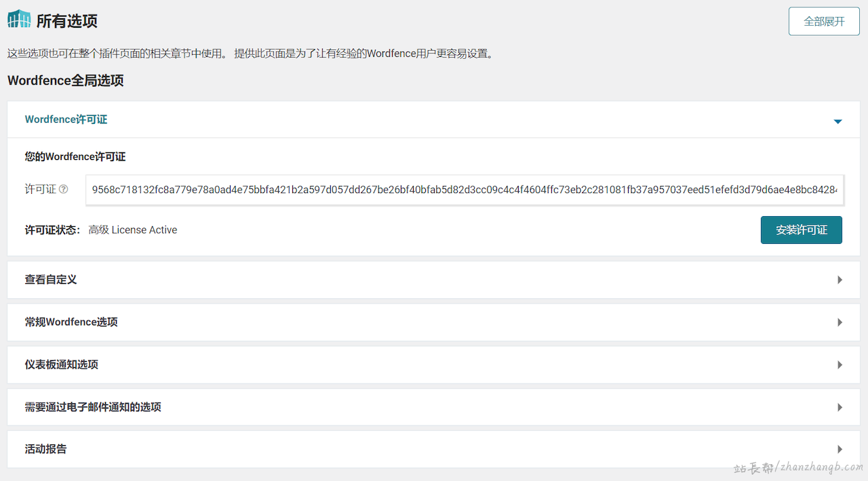Click the Wordfence许可证 header title

(66, 119)
